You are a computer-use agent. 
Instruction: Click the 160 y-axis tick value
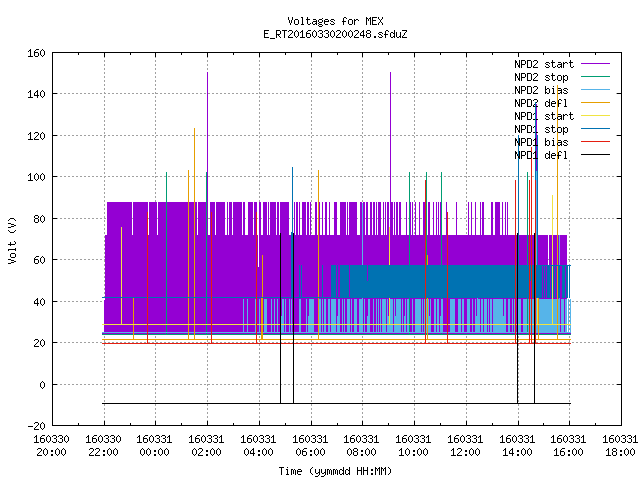point(36,53)
